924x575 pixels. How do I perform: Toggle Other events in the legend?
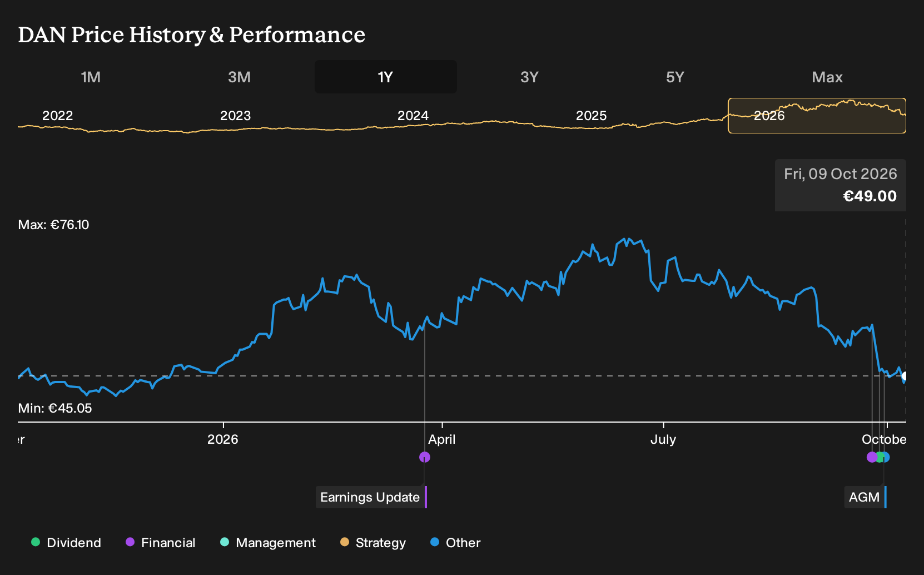click(455, 542)
